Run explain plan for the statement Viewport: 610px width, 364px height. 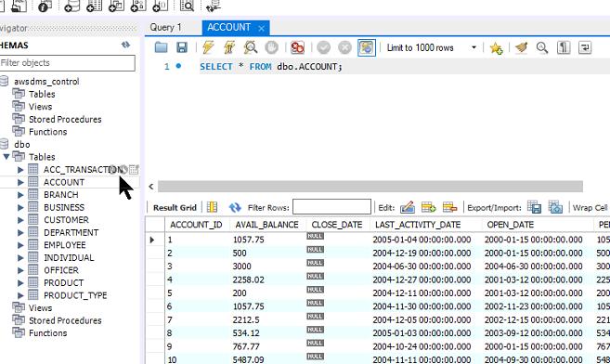click(250, 47)
